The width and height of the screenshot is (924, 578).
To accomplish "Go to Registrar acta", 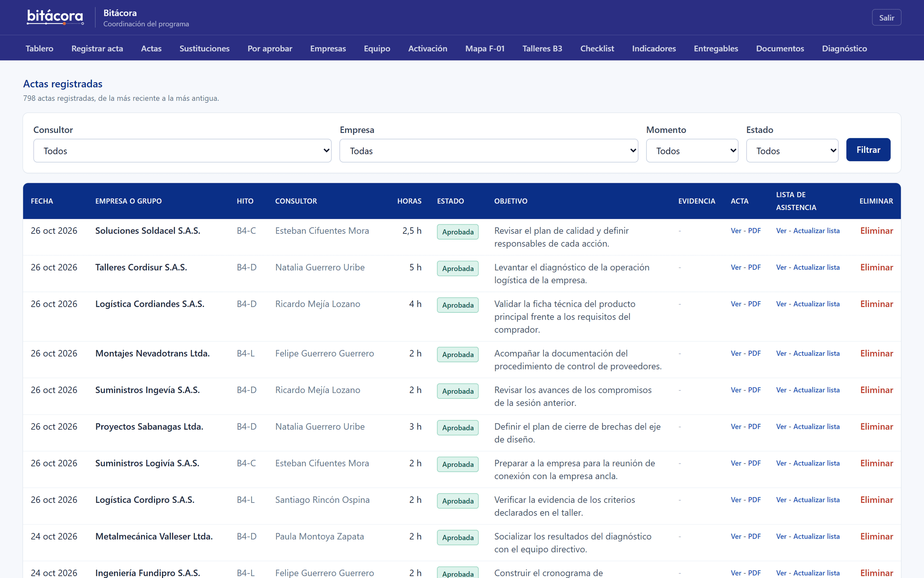I will pos(97,48).
